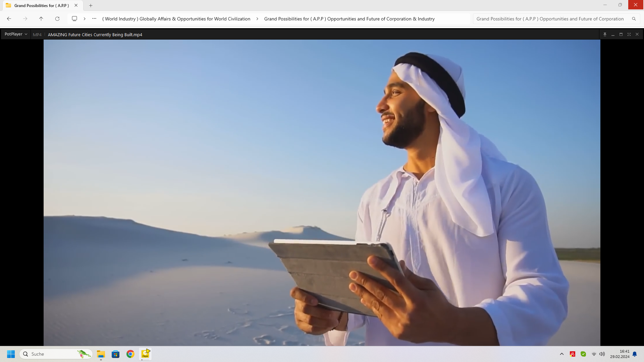Click the search magnifier icon in Explorer

click(634, 19)
